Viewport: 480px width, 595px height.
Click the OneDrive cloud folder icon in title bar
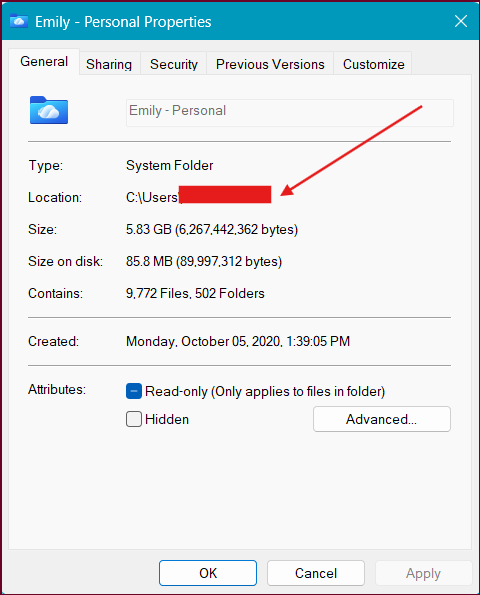coord(19,21)
